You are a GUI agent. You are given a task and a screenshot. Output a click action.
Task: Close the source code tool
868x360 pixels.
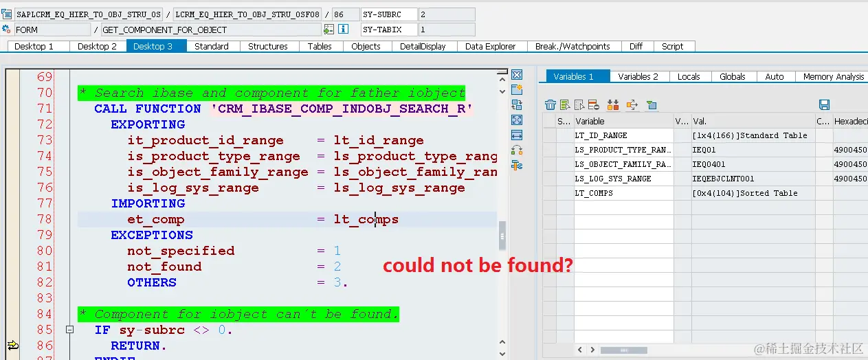pos(517,75)
